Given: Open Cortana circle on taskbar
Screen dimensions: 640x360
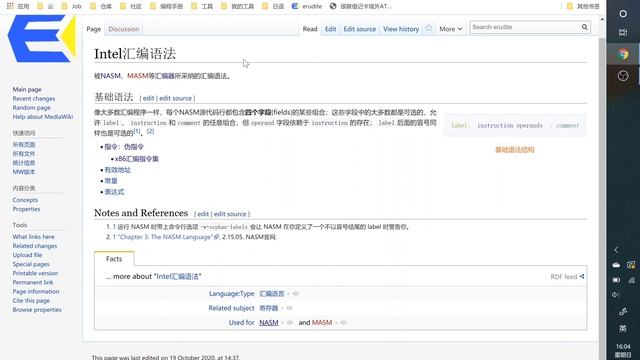Looking at the screenshot, I should click(x=623, y=13).
